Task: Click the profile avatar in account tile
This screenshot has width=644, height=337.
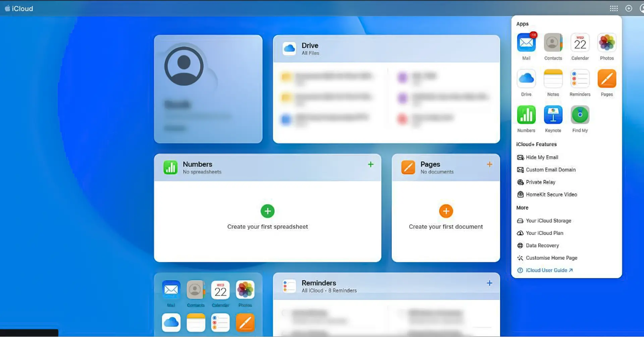Action: (184, 66)
